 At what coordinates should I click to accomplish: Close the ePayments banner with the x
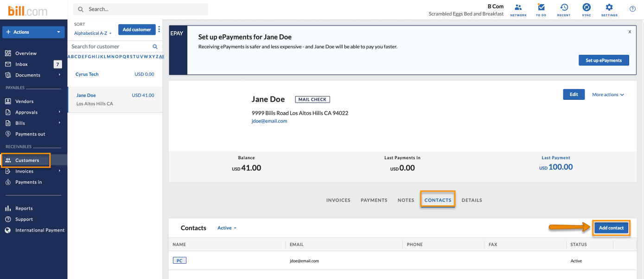tap(630, 32)
